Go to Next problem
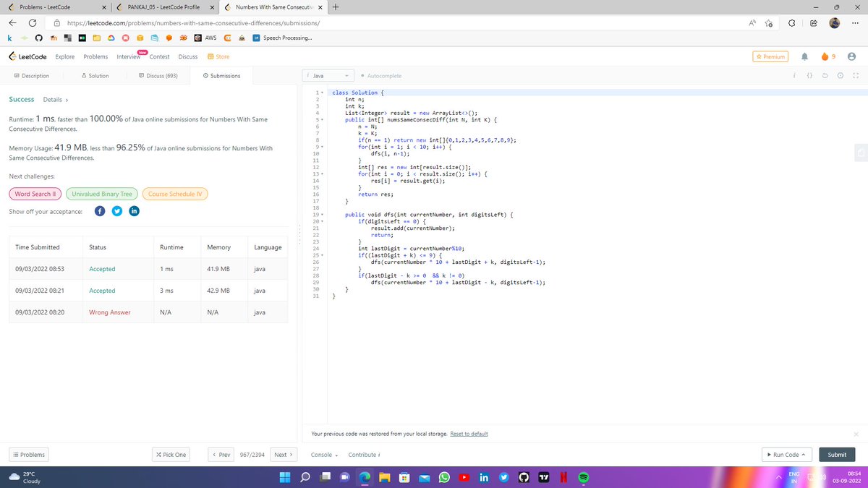Viewport: 868px width, 488px height. (284, 455)
